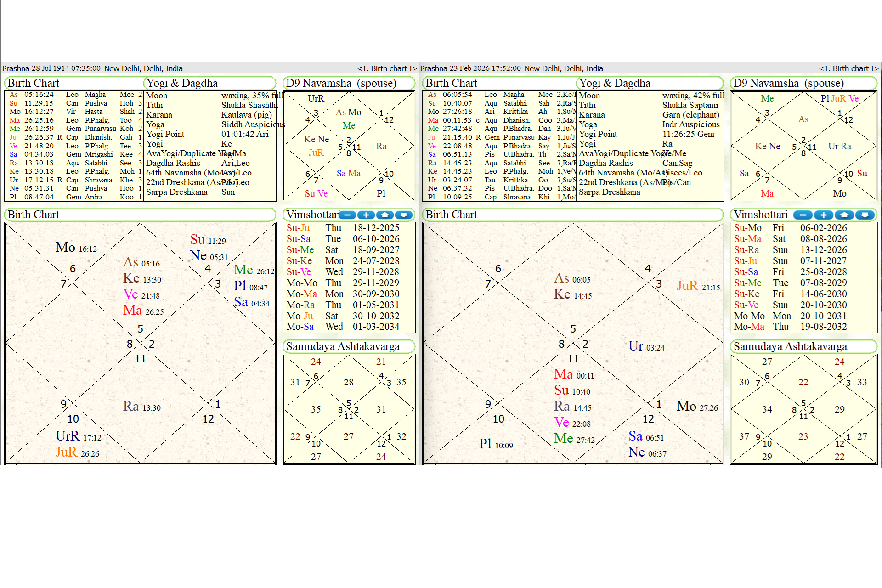Click up arrow in left Vimshottari header
The width and height of the screenshot is (882, 588).
pyautogui.click(x=385, y=215)
